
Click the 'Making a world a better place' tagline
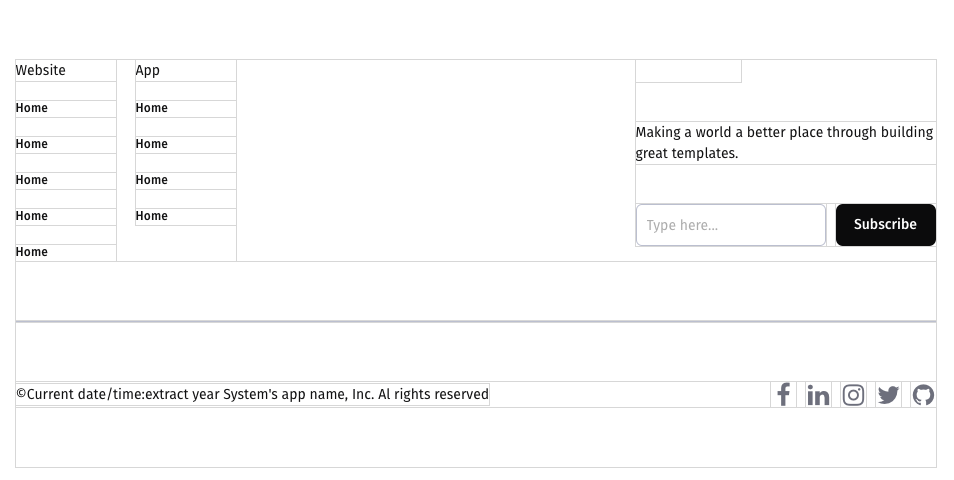tap(784, 142)
